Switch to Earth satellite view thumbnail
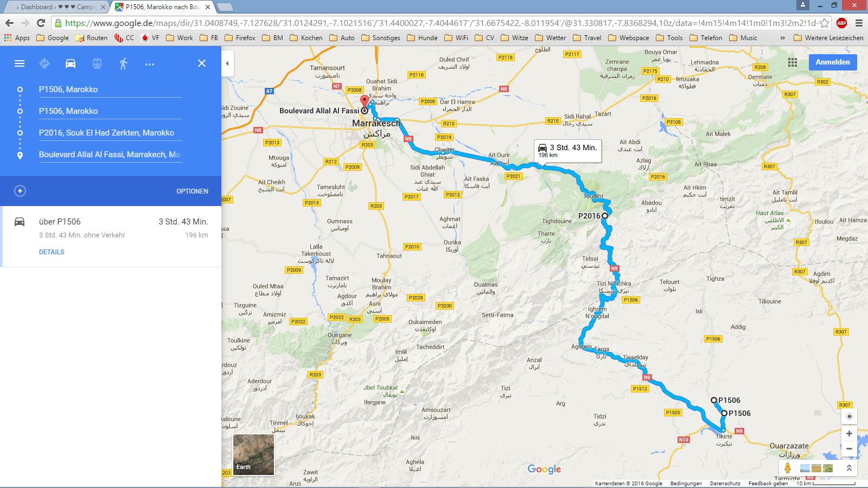Screen dimensions: 868x488 tap(253, 454)
